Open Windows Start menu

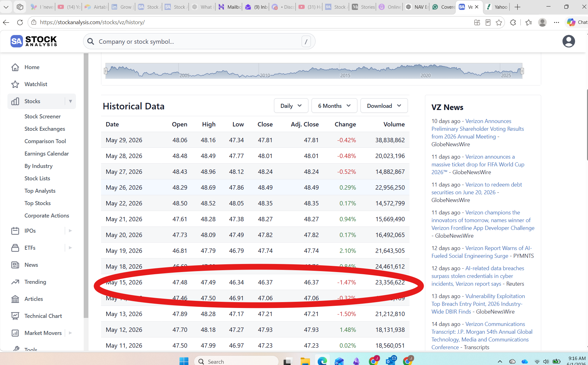tap(184, 361)
